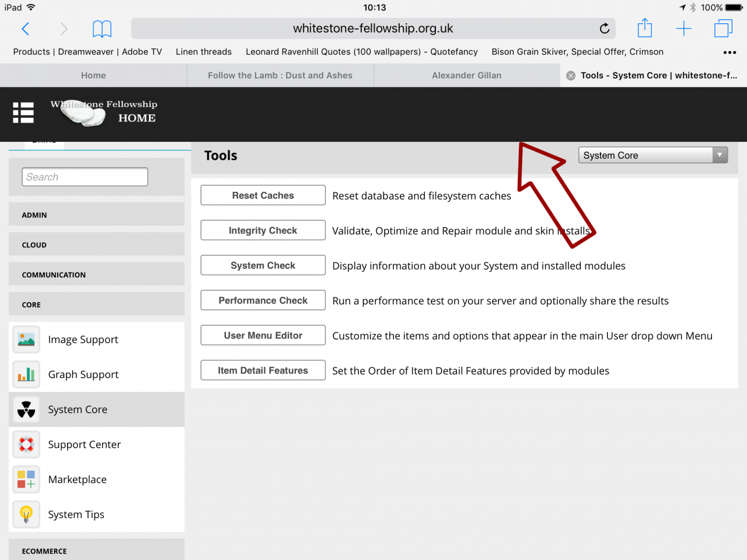Open Image Support in the sidebar
747x560 pixels.
(96, 339)
